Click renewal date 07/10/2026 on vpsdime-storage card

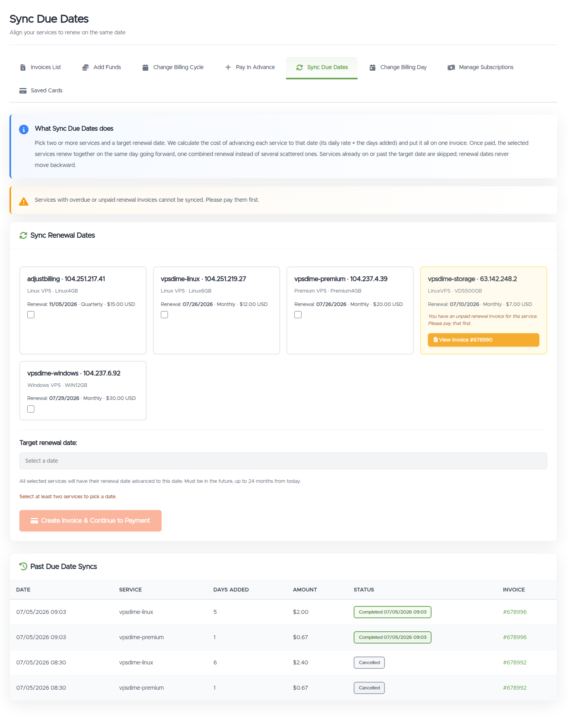[464, 304]
